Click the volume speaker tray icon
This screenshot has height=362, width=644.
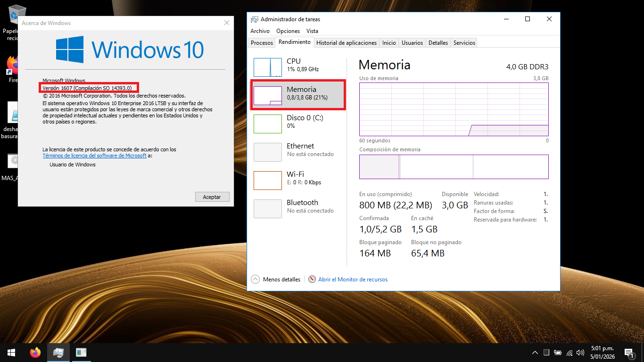pyautogui.click(x=580, y=353)
